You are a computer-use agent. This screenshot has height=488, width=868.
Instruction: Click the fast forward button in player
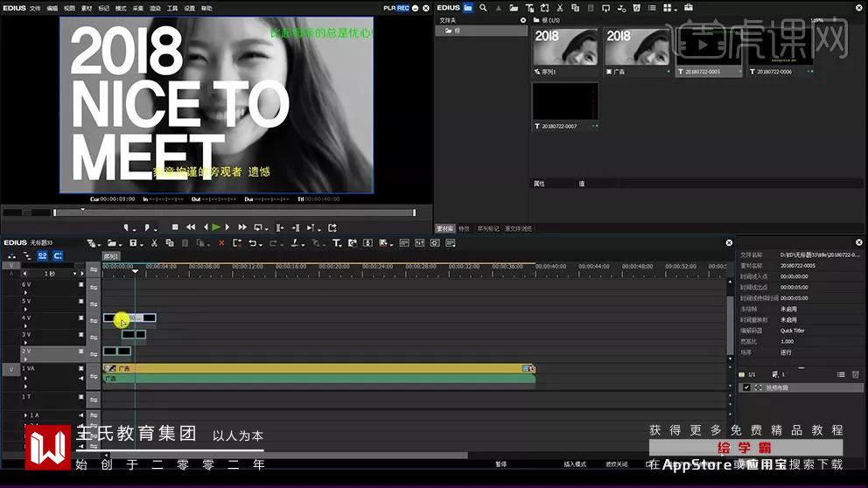242,227
